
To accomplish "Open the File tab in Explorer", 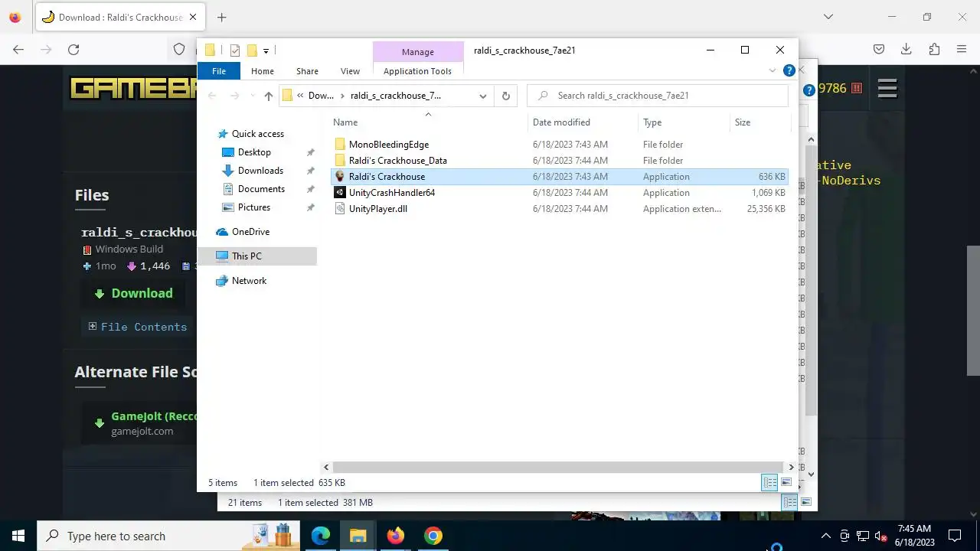I will (219, 71).
